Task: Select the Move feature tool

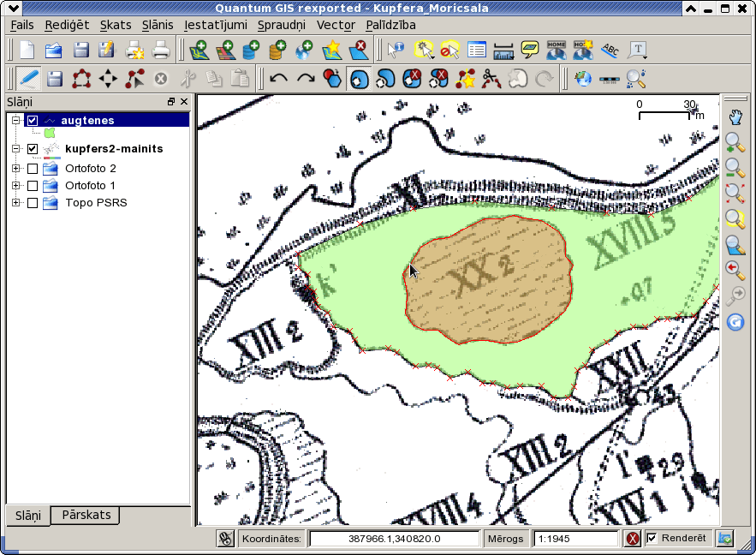Action: tap(108, 79)
